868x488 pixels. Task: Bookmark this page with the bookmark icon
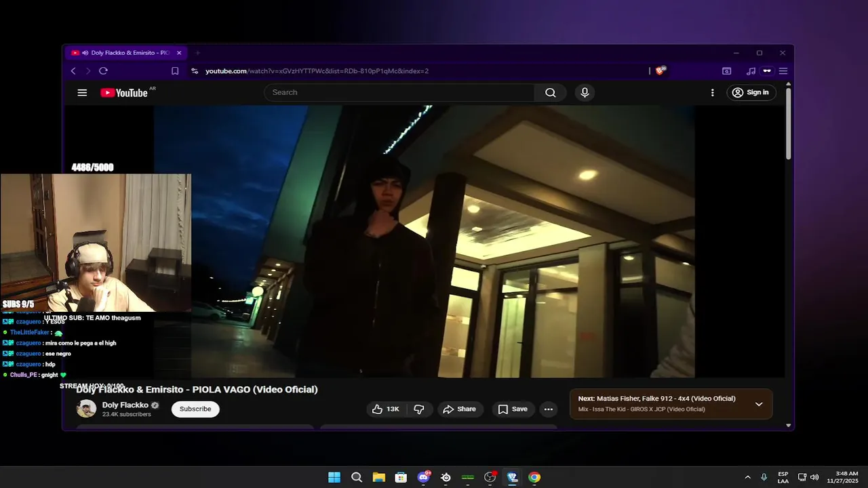coord(175,71)
